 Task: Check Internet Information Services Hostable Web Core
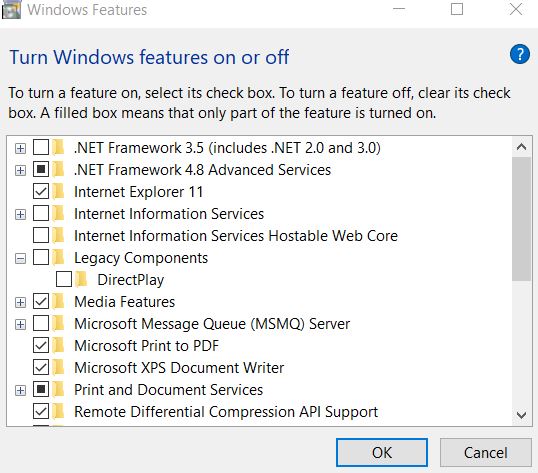(41, 235)
